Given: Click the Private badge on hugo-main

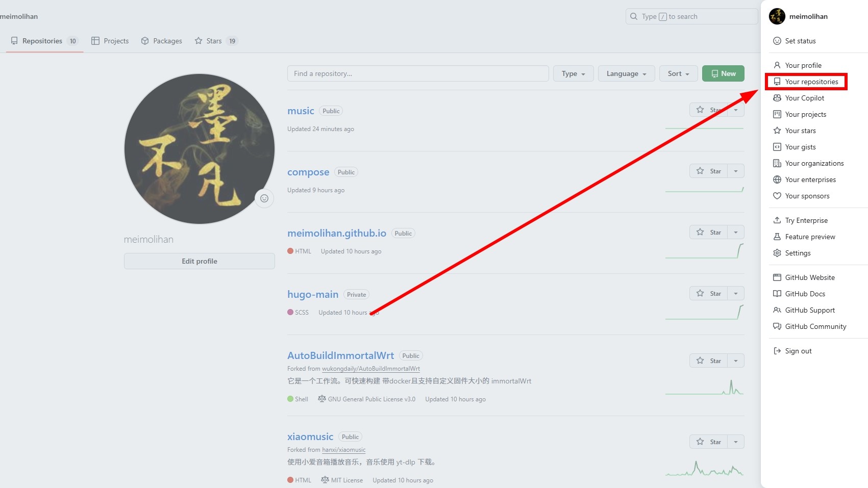Looking at the screenshot, I should click(357, 295).
